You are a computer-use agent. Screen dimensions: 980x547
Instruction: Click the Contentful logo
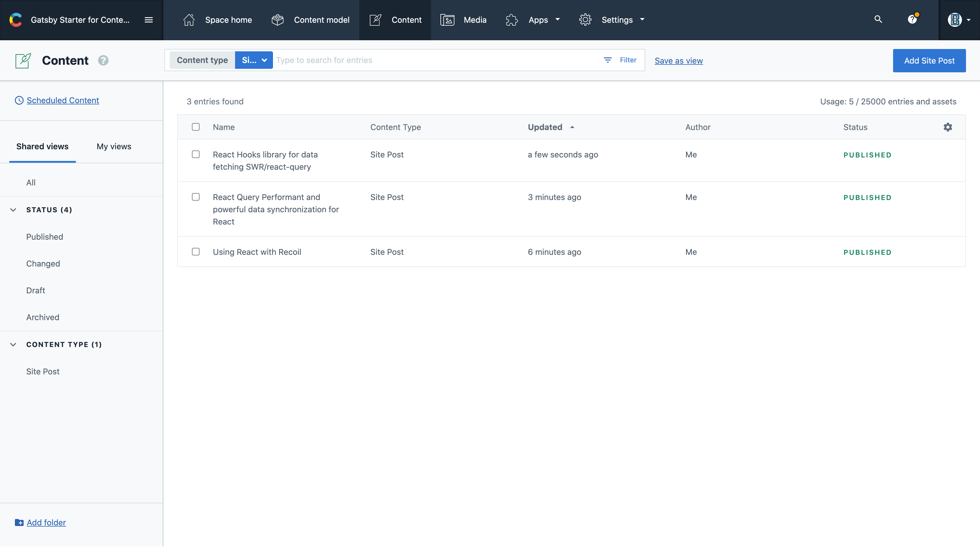[x=15, y=20]
